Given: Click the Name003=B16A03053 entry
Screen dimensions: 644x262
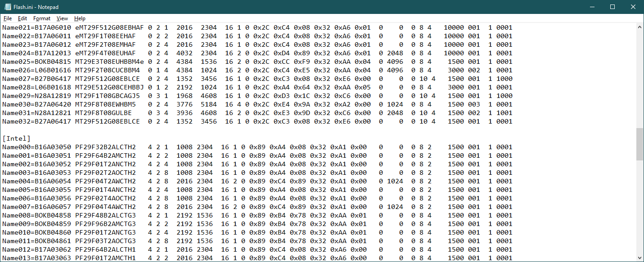Looking at the screenshot, I should tap(36, 173).
